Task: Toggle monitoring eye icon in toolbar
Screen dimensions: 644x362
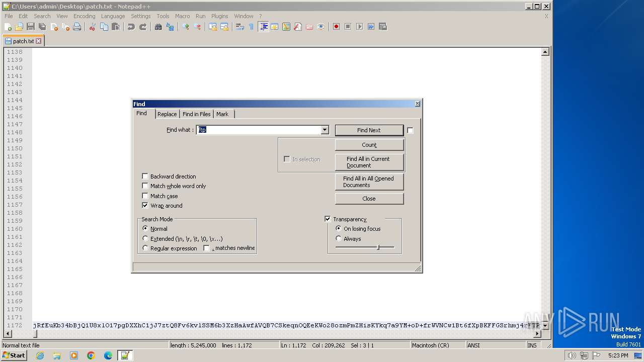Action: (x=321, y=27)
